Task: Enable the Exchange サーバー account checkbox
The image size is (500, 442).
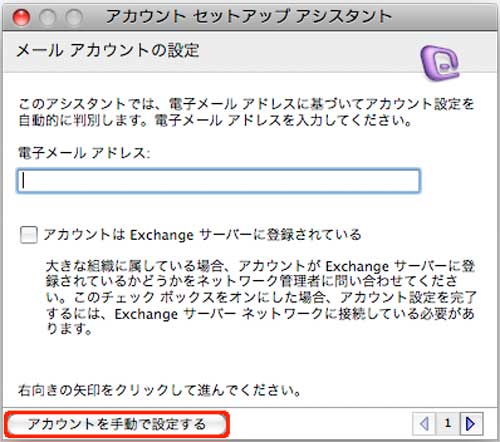Action: (x=28, y=235)
